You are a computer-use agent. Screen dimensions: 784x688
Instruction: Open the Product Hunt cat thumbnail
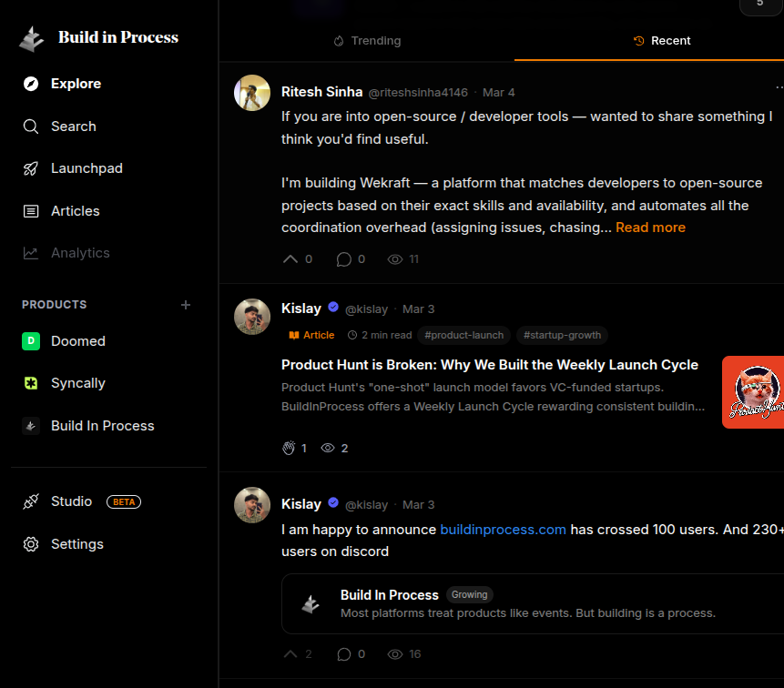(x=753, y=392)
